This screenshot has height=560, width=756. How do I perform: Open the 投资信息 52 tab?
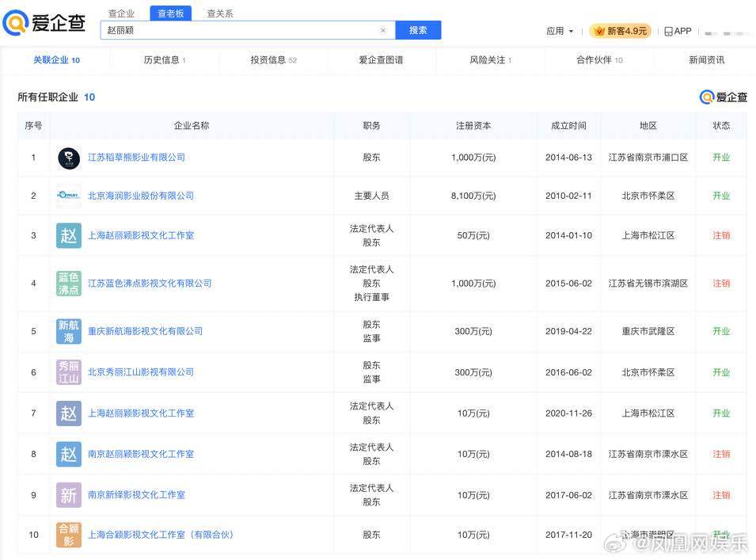[273, 60]
